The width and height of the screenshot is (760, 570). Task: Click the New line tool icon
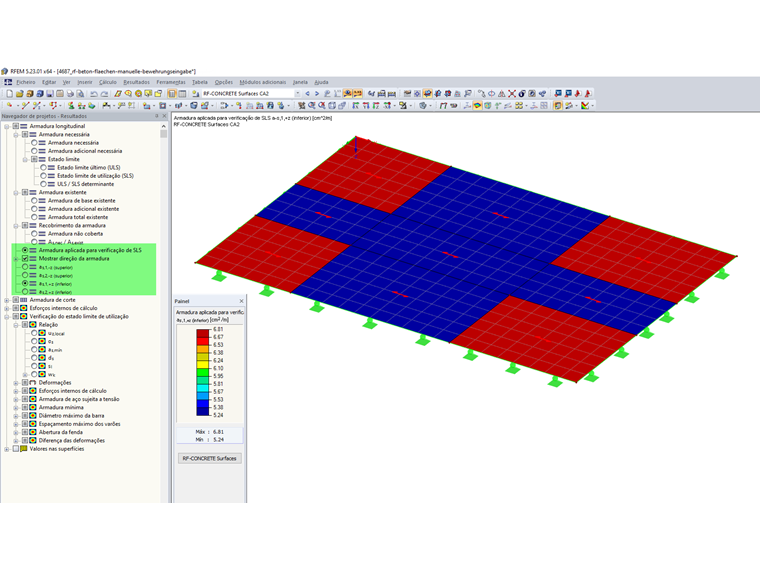click(25, 105)
